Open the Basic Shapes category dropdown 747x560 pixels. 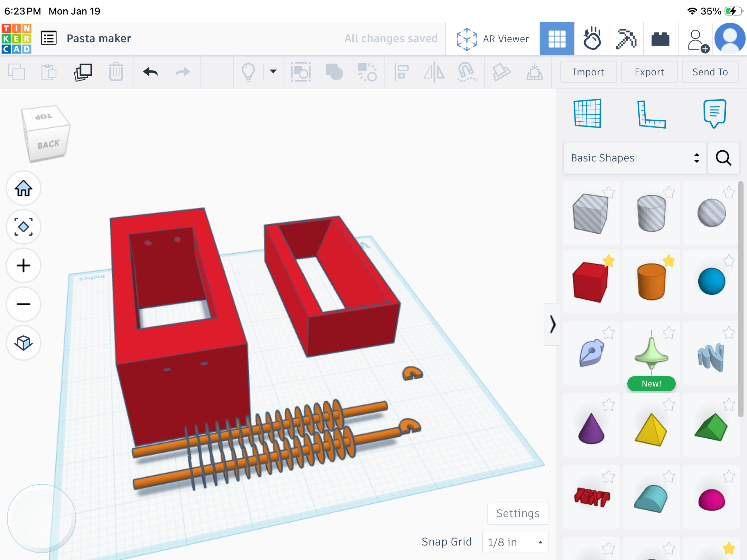pos(635,158)
